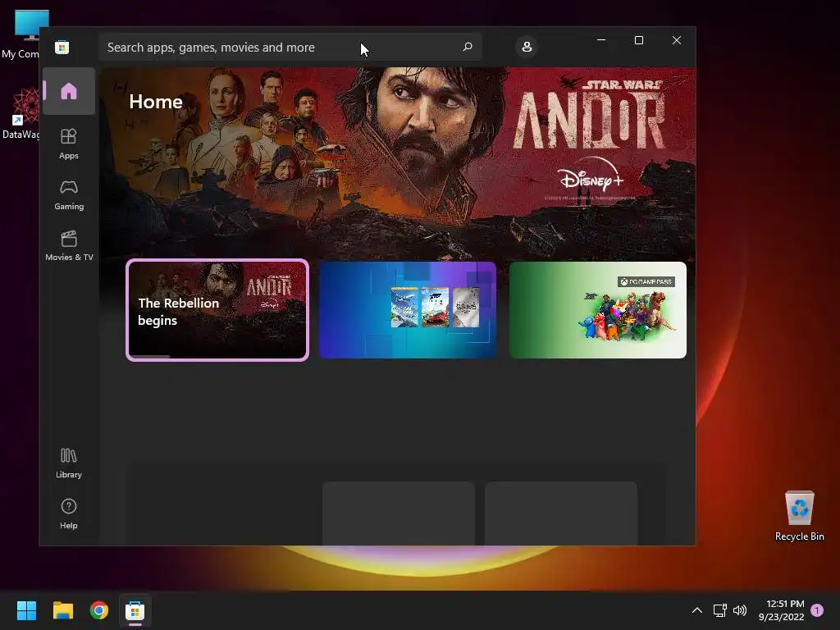Open the user account profile icon
This screenshot has width=840, height=630.
[x=527, y=47]
